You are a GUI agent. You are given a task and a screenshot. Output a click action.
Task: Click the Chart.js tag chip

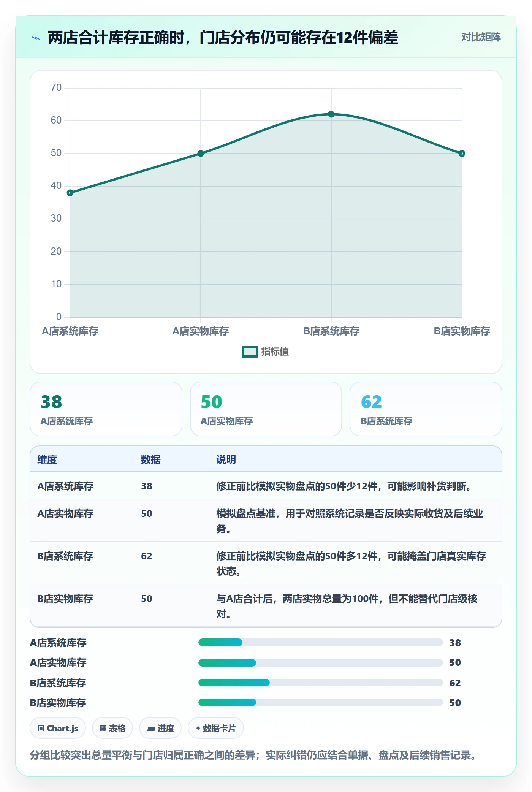58,728
